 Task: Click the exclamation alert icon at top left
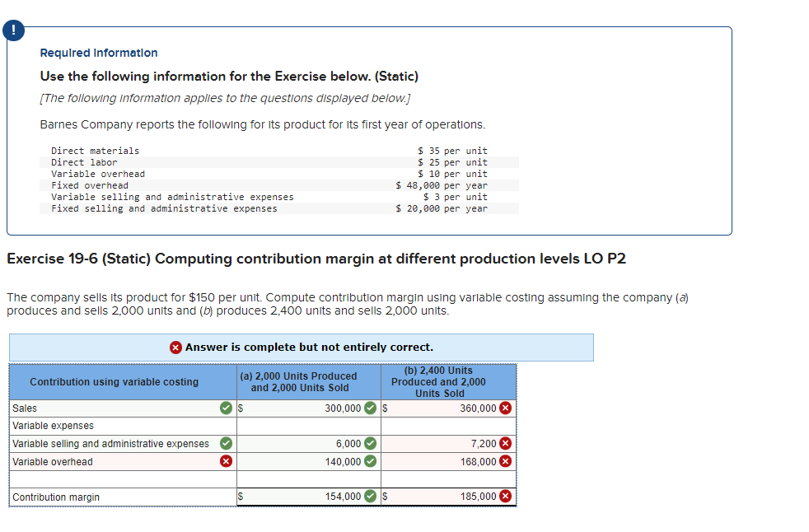[13, 30]
